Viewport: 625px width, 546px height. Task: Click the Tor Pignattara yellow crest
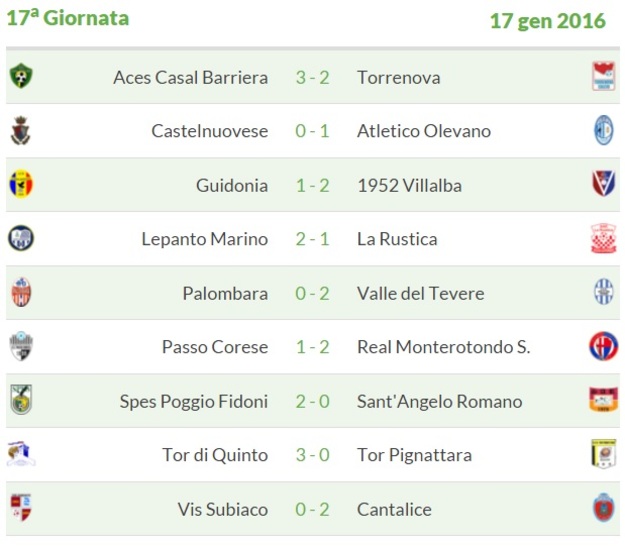pyautogui.click(x=603, y=454)
